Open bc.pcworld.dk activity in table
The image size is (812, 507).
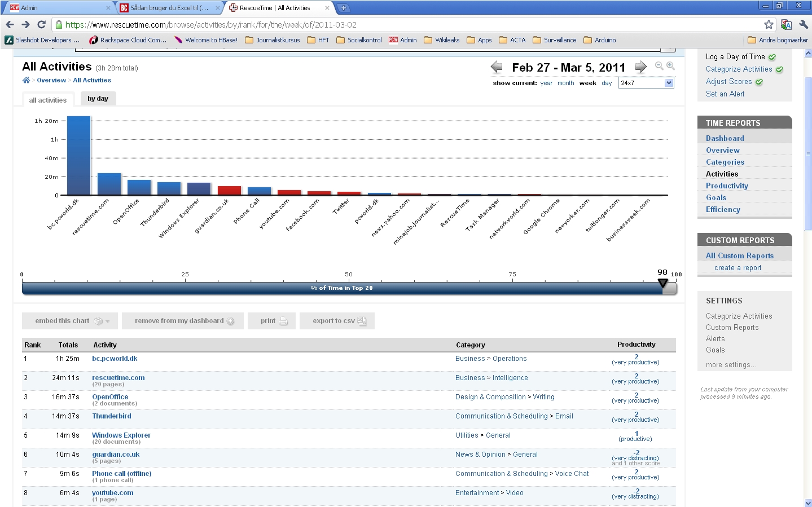(x=115, y=359)
